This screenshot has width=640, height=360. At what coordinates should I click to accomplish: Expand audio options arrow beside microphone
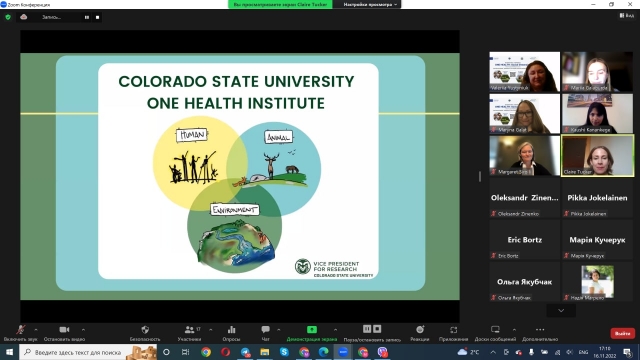point(36,329)
